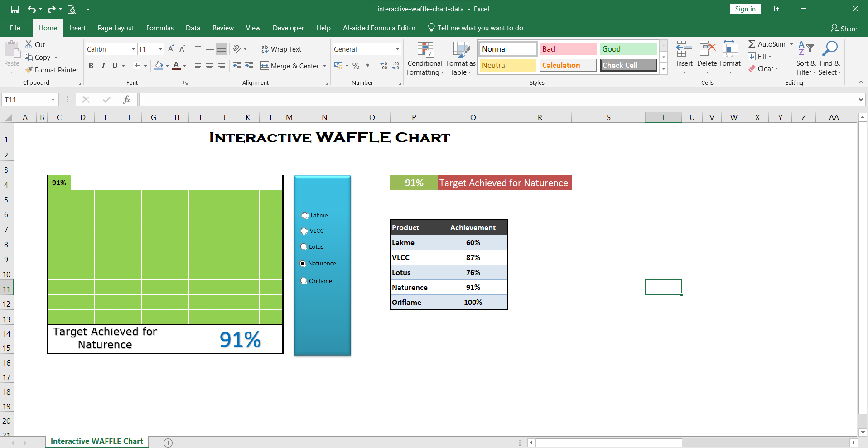This screenshot has height=448, width=868.
Task: Click Increase Font Size icon
Action: (171, 49)
